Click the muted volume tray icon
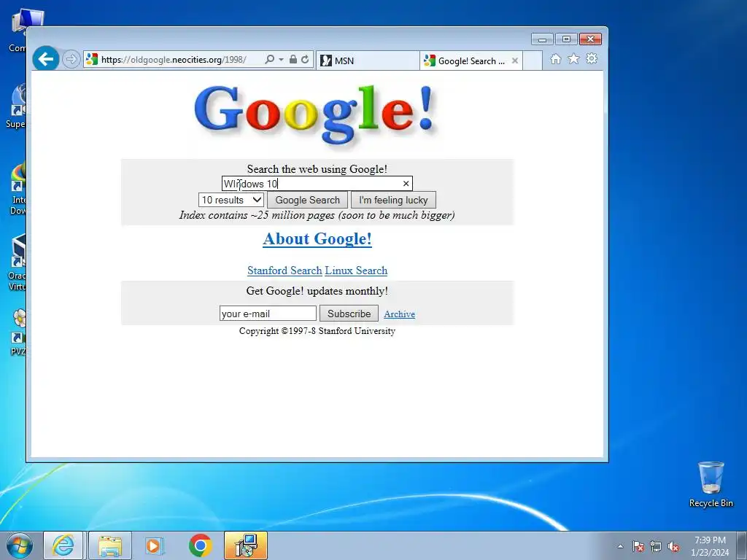Viewport: 747px width, 560px height. click(673, 546)
